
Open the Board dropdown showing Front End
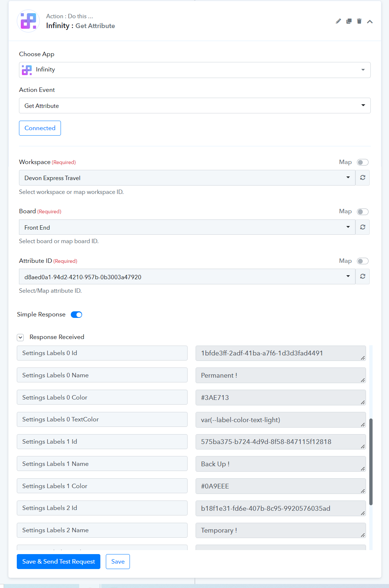click(x=187, y=227)
